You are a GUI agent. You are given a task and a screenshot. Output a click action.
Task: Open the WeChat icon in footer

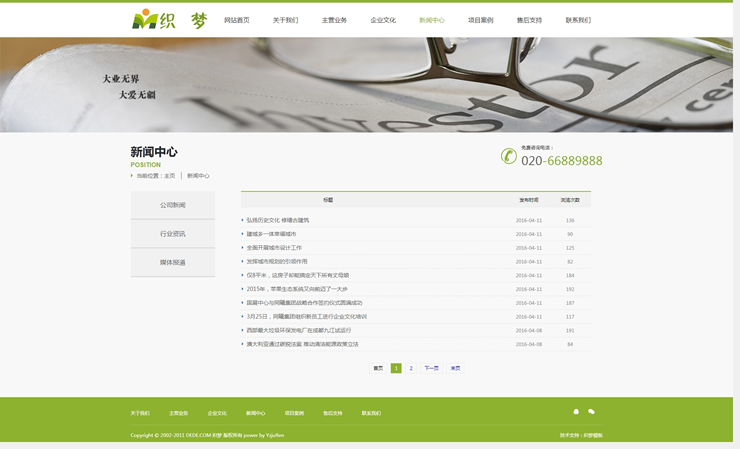point(591,412)
